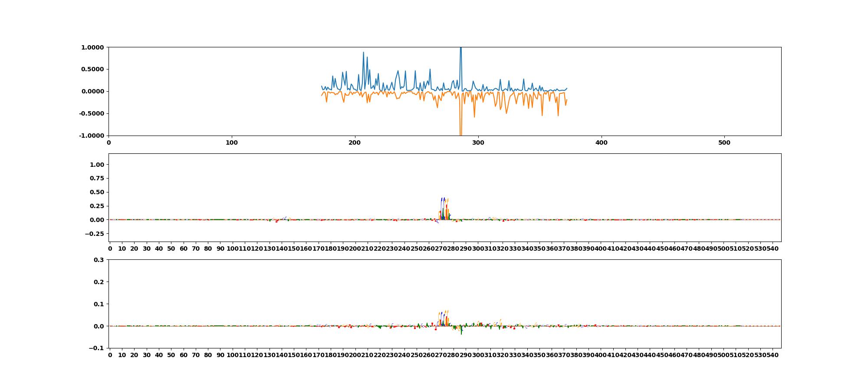The height and width of the screenshot is (391, 868).
Task: Click the 400 x-axis tick on top plot
Action: point(601,142)
